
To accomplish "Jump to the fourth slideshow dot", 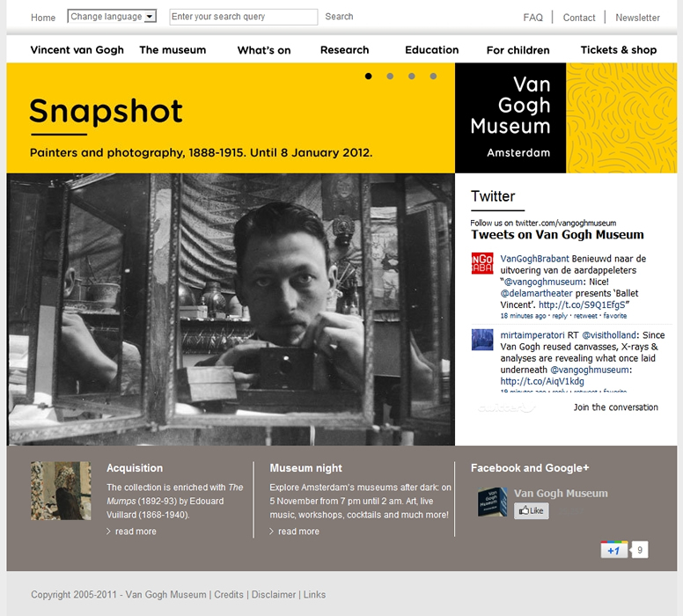I will tap(433, 77).
